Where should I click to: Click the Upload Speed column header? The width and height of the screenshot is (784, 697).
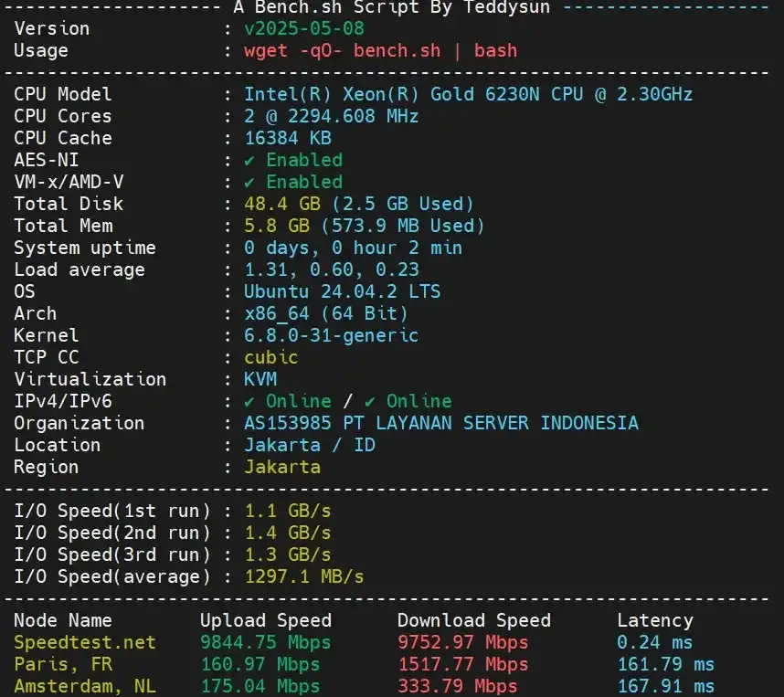[266, 621]
